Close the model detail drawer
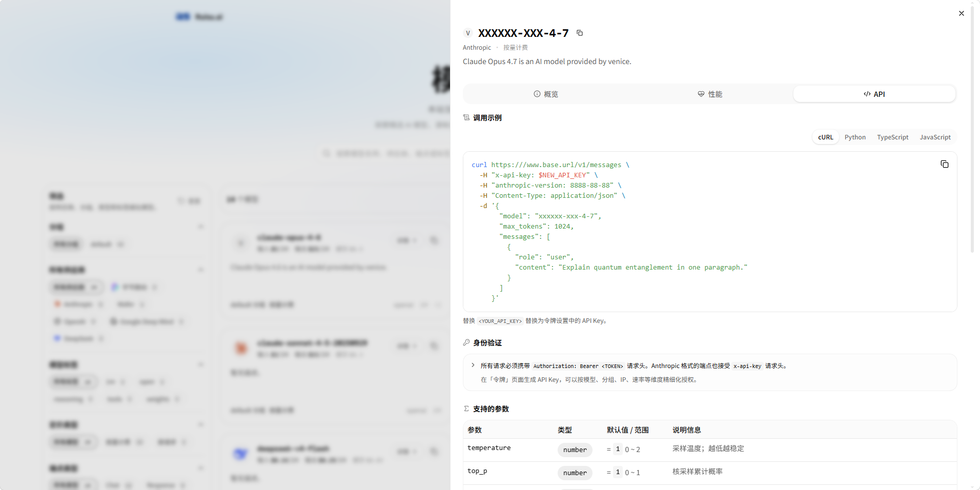This screenshot has width=980, height=490. tap(962, 13)
